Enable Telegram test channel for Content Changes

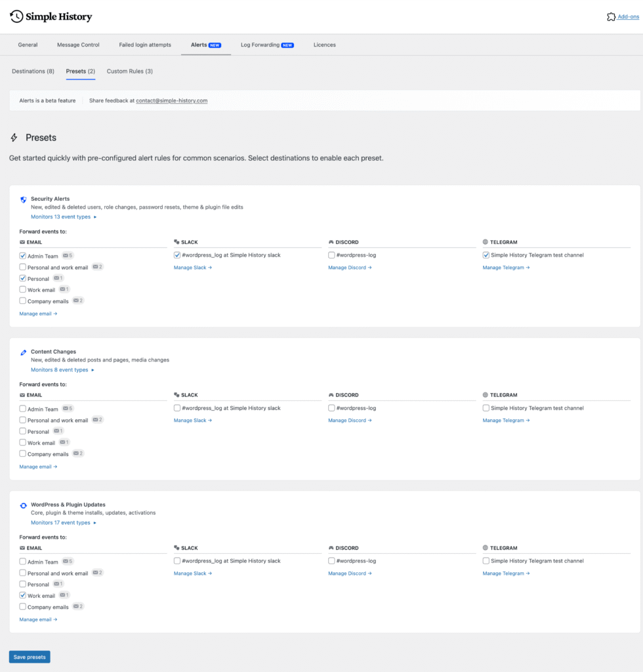(x=486, y=408)
